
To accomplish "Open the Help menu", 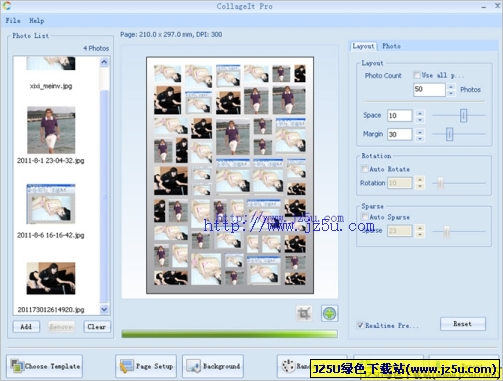I will coord(36,20).
